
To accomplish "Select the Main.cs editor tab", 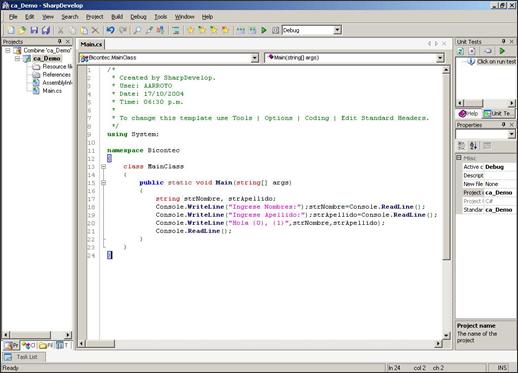I will (91, 44).
